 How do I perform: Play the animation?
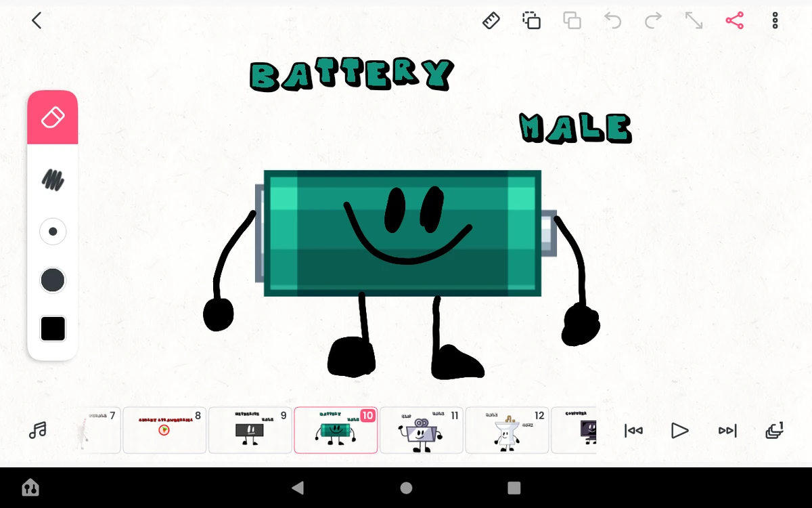[x=679, y=430]
